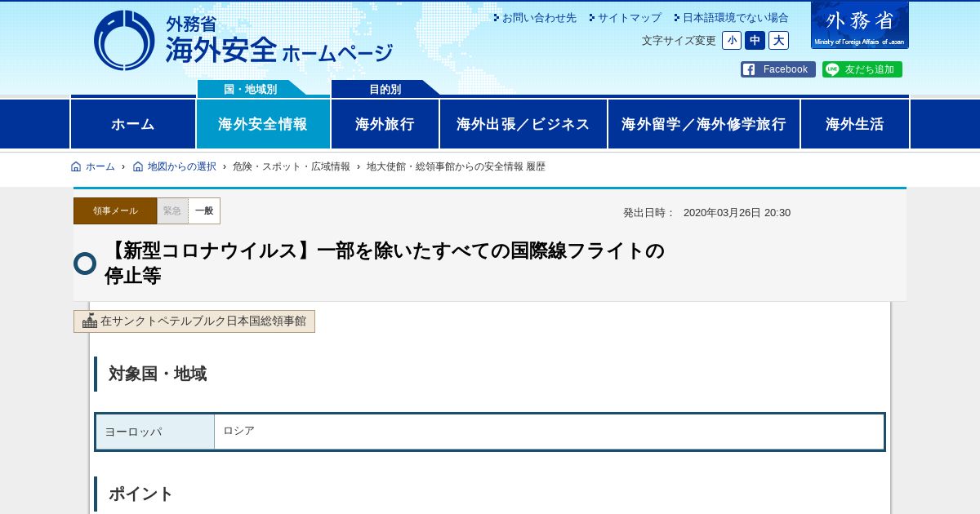The width and height of the screenshot is (980, 514).
Task: Click the issue date 2020年03月26日 20:30
Action: click(737, 213)
